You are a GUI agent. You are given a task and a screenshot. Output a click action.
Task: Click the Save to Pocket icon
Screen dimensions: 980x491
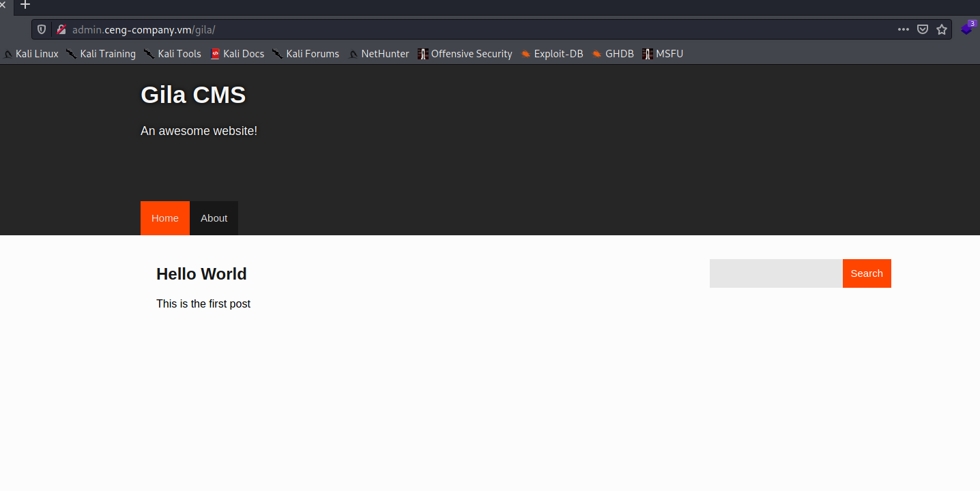pyautogui.click(x=923, y=29)
